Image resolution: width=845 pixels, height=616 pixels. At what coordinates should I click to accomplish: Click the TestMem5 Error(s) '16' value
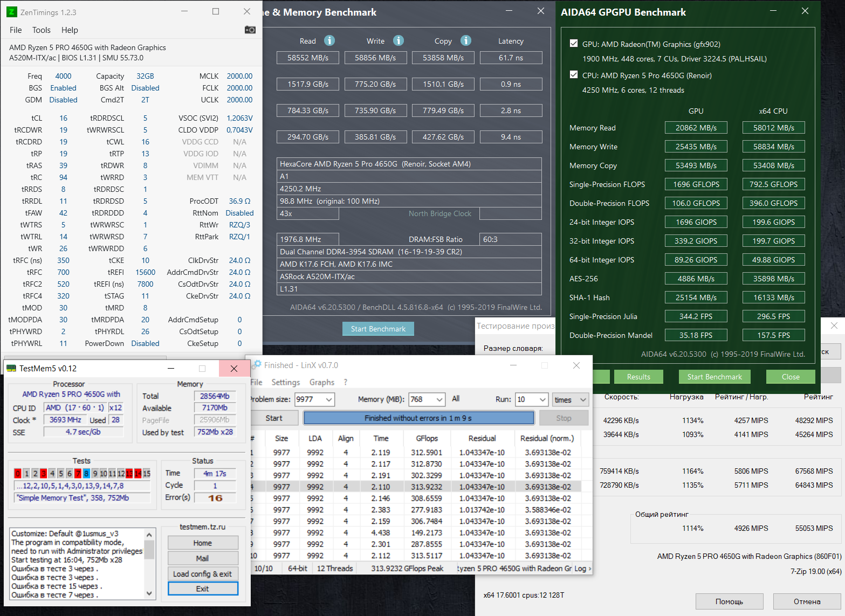pyautogui.click(x=215, y=497)
